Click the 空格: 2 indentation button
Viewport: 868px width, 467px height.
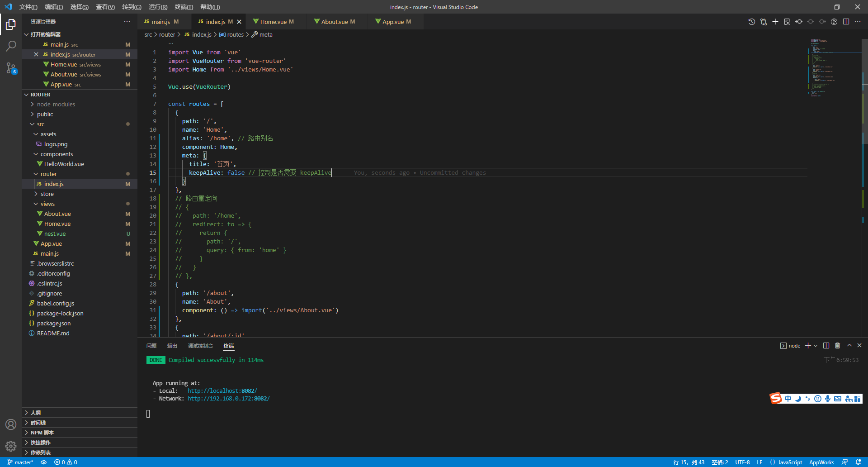click(720, 462)
